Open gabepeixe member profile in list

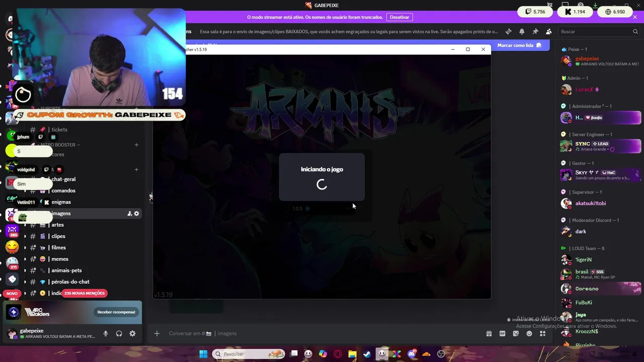[600, 61]
